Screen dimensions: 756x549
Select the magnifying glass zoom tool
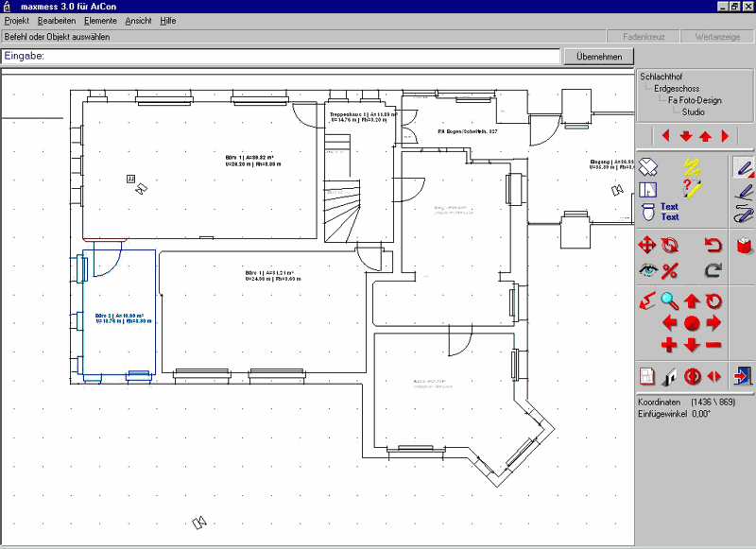(x=670, y=301)
